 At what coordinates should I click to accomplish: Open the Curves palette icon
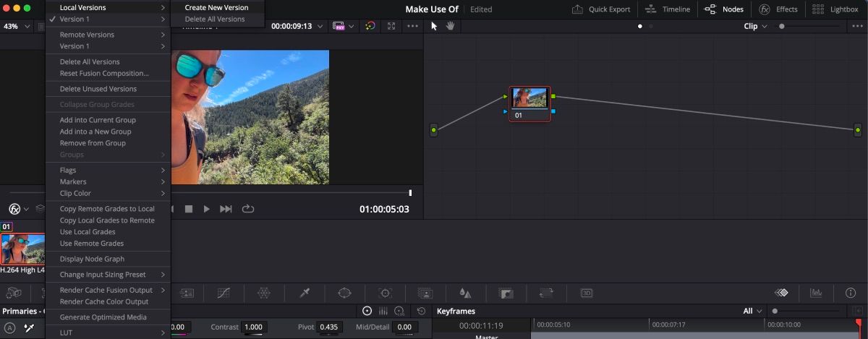(x=224, y=293)
